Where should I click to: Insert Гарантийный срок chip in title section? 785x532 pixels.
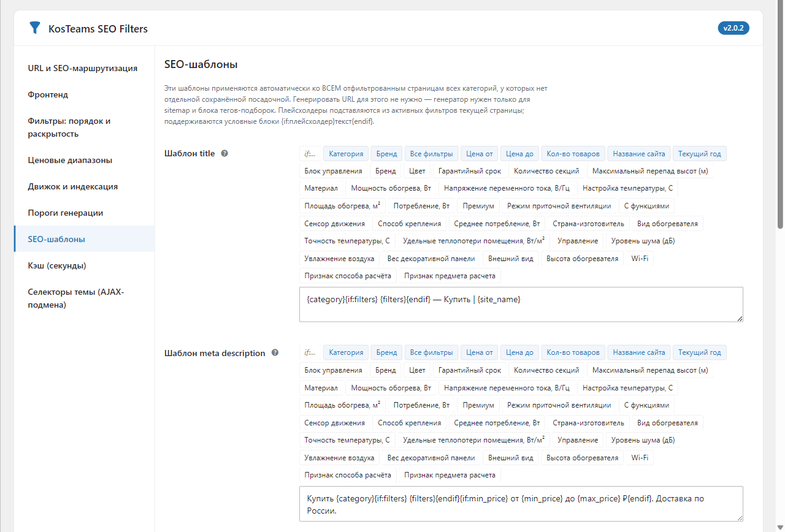coord(470,171)
